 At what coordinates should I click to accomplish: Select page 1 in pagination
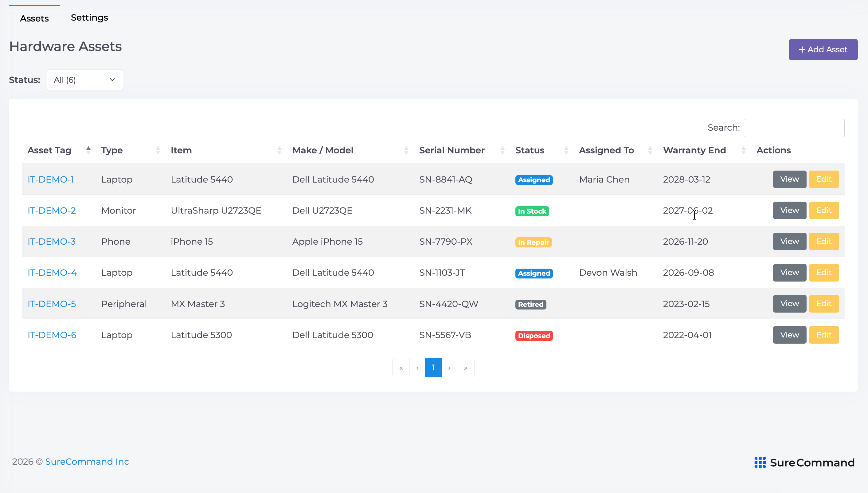coord(433,368)
